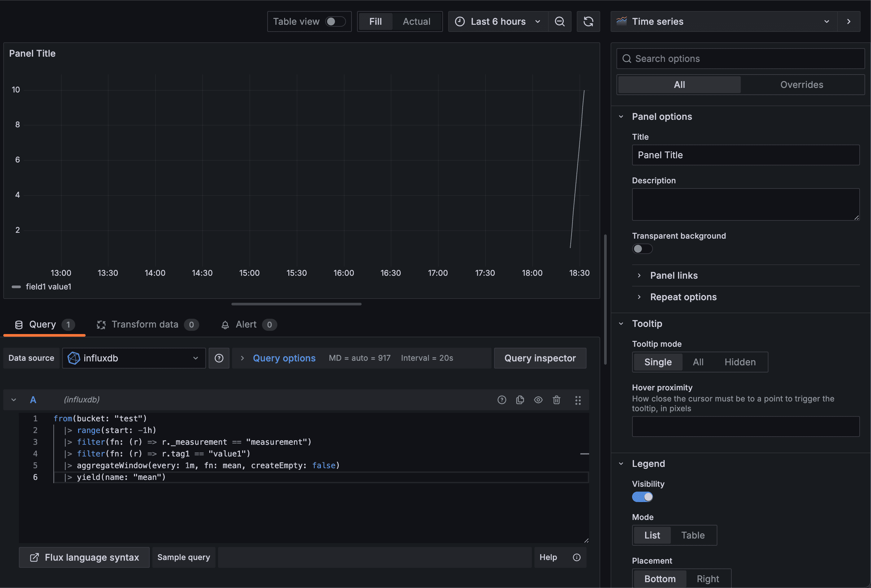
Task: Switch to the Query tab
Action: click(x=44, y=324)
